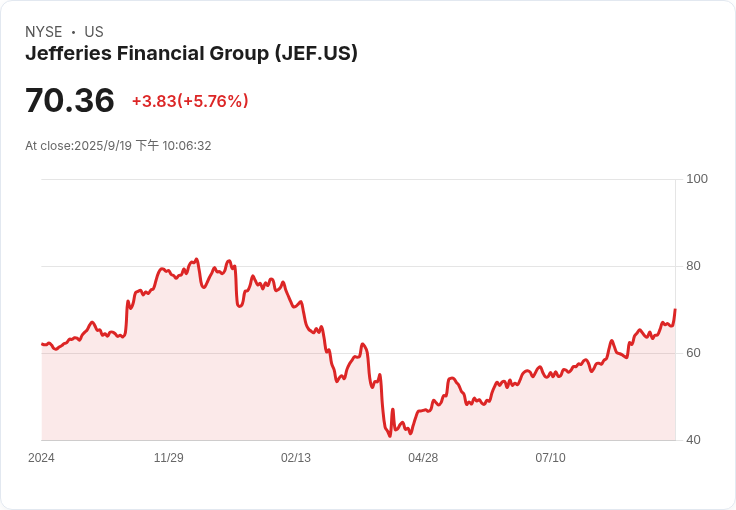
Task: Select the 04/28 date on the x-axis
Action: click(x=423, y=458)
